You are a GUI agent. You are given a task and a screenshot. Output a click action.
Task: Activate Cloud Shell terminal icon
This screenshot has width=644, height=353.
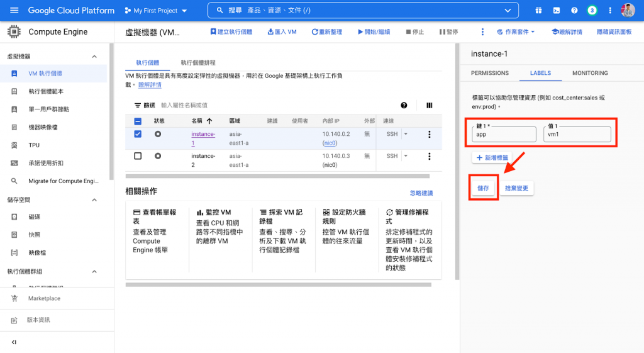point(557,11)
